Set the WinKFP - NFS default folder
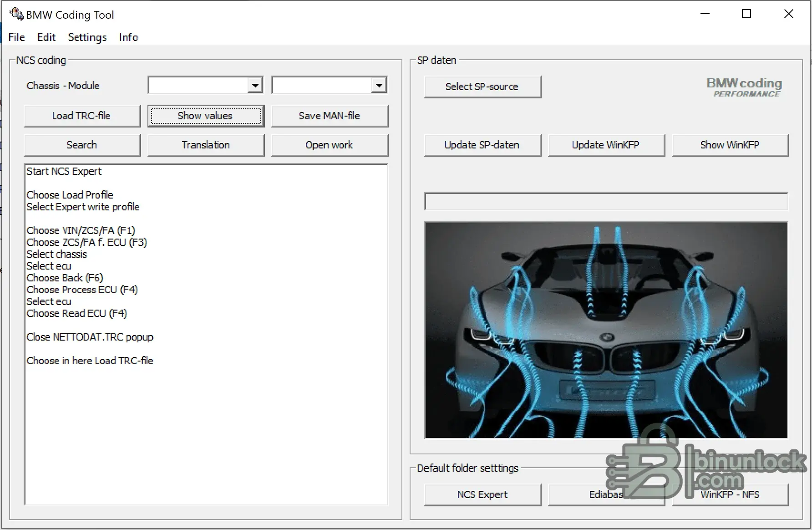Viewport: 812px width, 530px height. tap(730, 495)
